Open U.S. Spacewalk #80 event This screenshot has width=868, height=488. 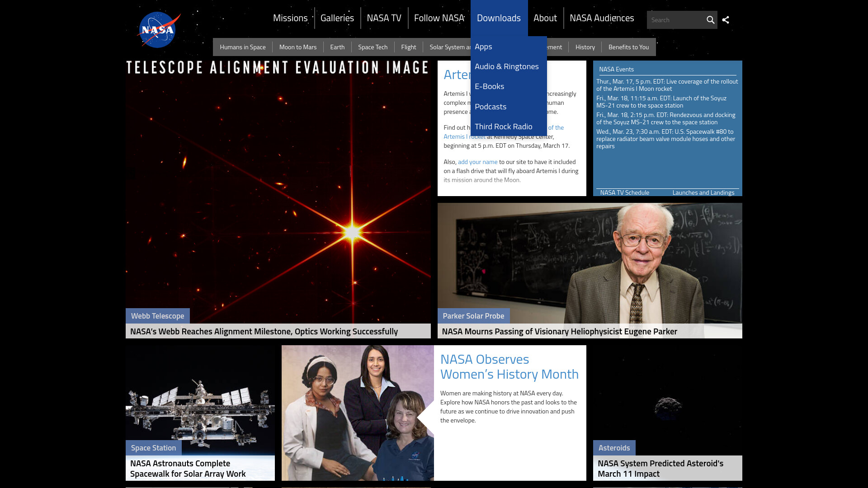click(x=665, y=139)
